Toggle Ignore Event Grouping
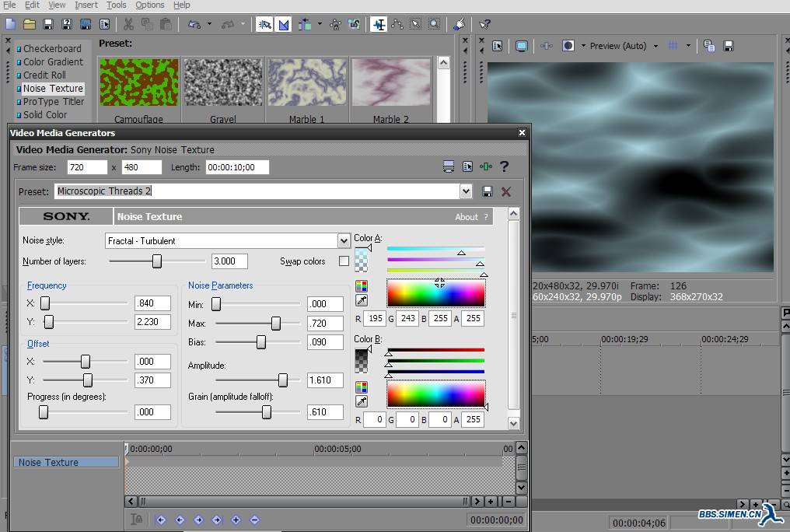Viewport: 790px width, 532px height. coord(355,23)
